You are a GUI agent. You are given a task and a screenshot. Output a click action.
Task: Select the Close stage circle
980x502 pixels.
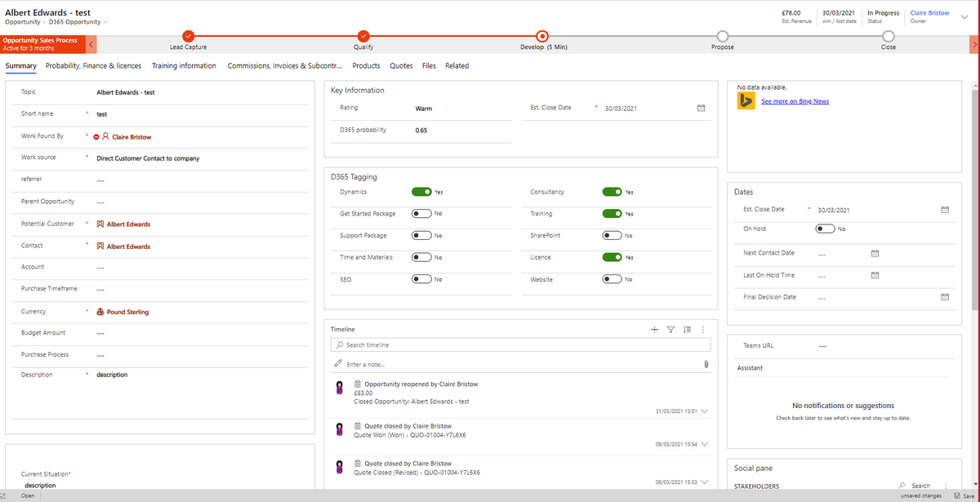pyautogui.click(x=889, y=36)
